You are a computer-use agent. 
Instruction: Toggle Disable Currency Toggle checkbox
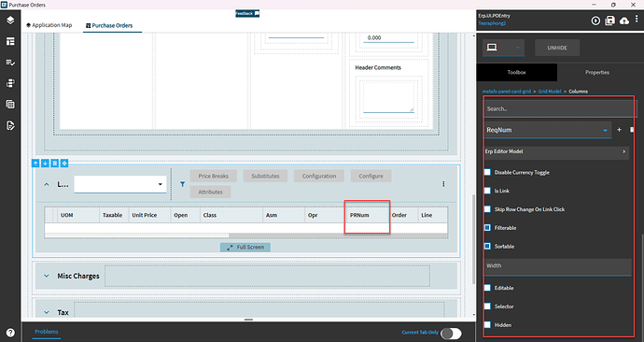pos(487,172)
